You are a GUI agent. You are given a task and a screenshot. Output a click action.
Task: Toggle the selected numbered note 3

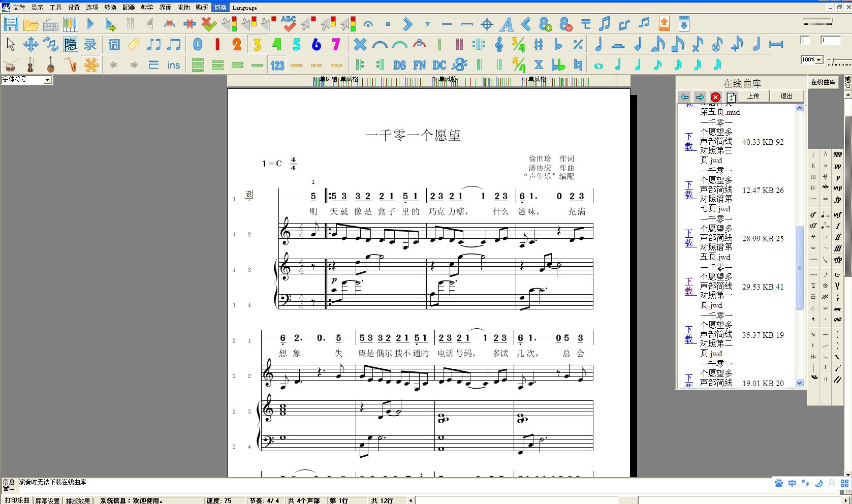pos(257,44)
